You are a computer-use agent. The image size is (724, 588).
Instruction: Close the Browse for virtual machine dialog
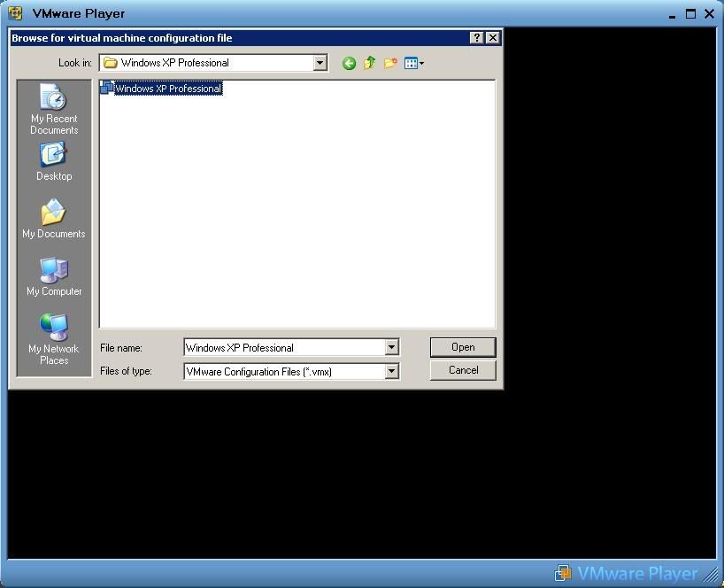tap(493, 37)
